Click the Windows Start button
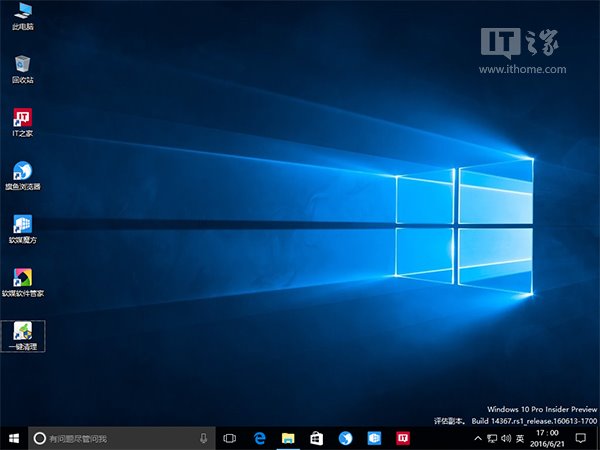 click(x=14, y=438)
